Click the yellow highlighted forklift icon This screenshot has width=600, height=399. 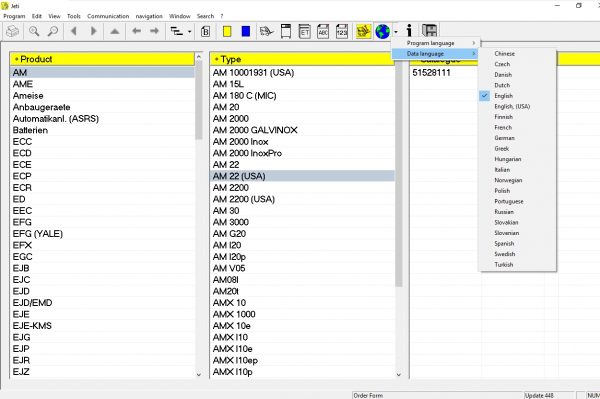364,31
